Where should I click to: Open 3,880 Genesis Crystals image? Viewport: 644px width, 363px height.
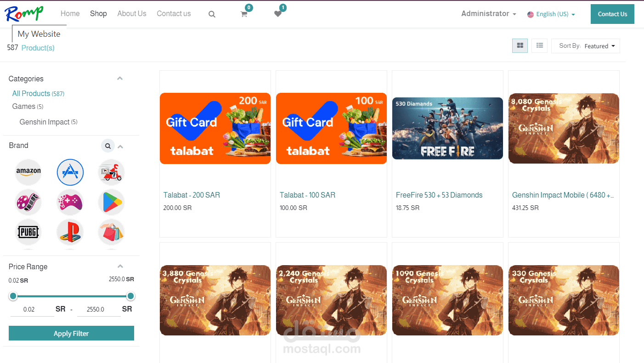[x=215, y=300]
